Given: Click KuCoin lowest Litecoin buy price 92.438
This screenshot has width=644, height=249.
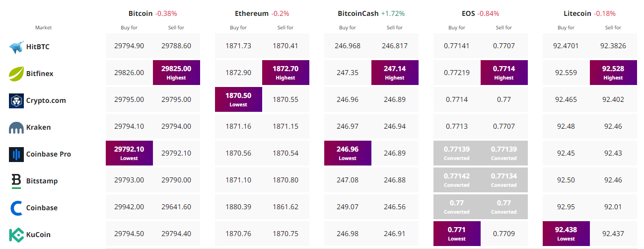Looking at the screenshot, I should (x=566, y=234).
